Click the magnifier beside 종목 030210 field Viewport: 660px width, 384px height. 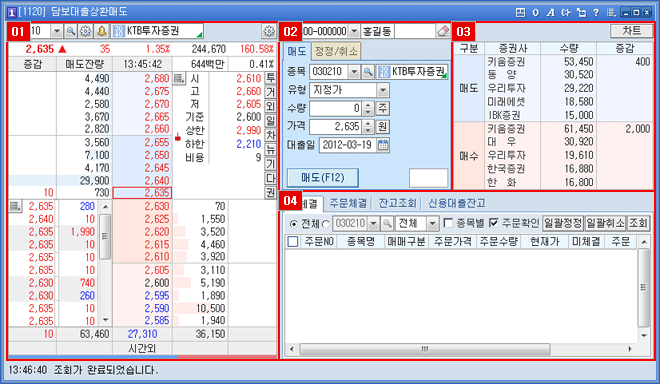(367, 72)
